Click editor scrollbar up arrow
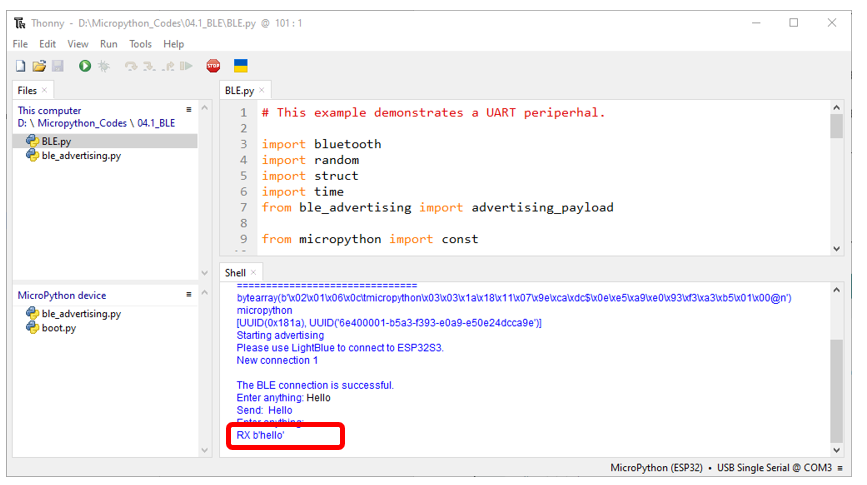Viewport: 867px width, 485px height. coord(837,108)
